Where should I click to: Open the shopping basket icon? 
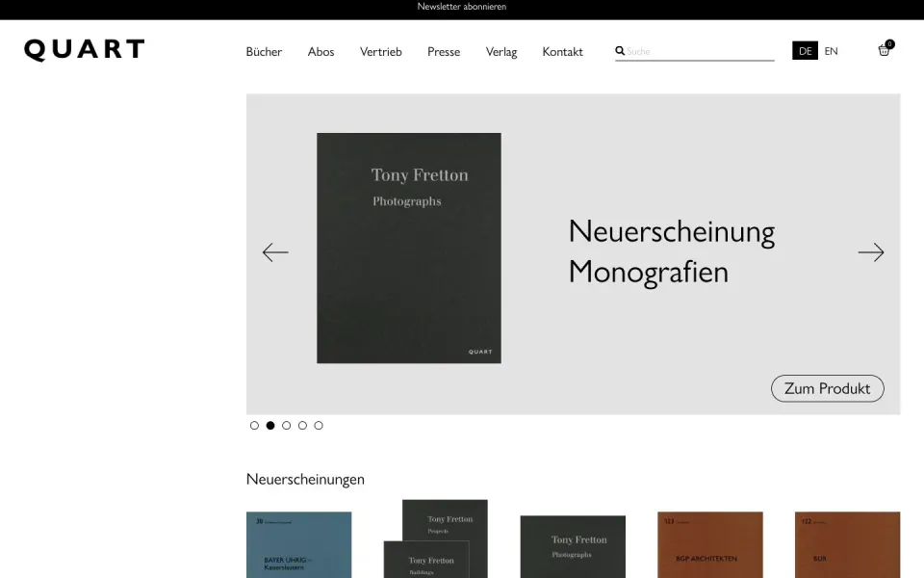point(885,49)
